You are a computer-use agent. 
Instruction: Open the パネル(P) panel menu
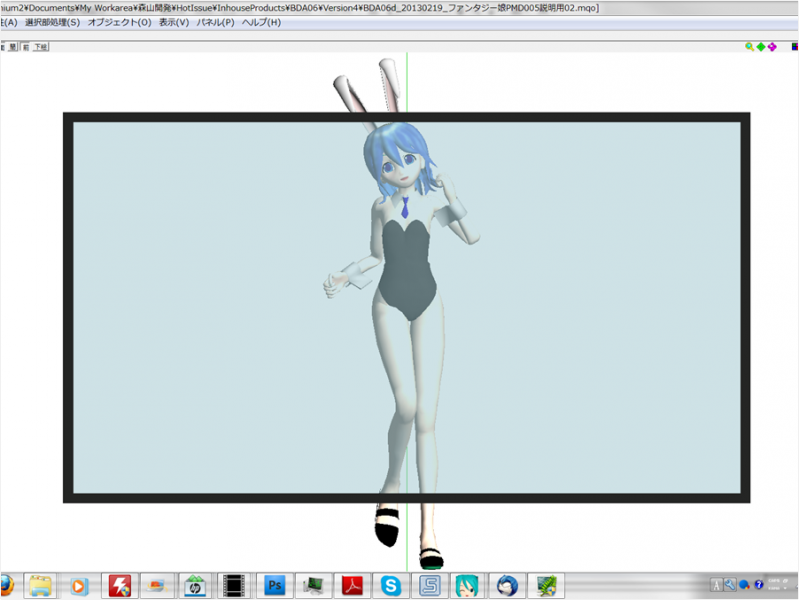click(215, 22)
